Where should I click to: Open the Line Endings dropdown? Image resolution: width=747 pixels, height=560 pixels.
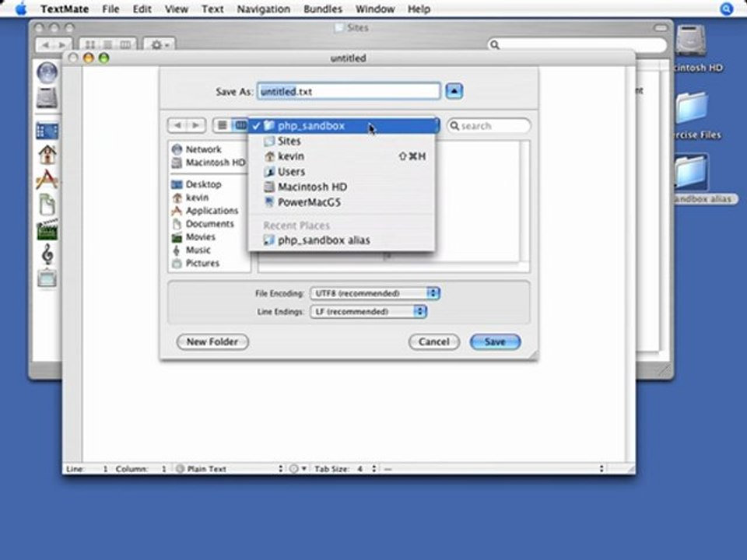click(368, 311)
